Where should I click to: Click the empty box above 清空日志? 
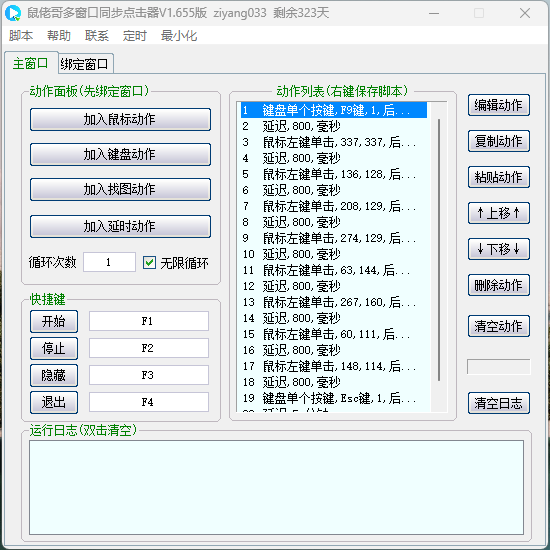[498, 367]
